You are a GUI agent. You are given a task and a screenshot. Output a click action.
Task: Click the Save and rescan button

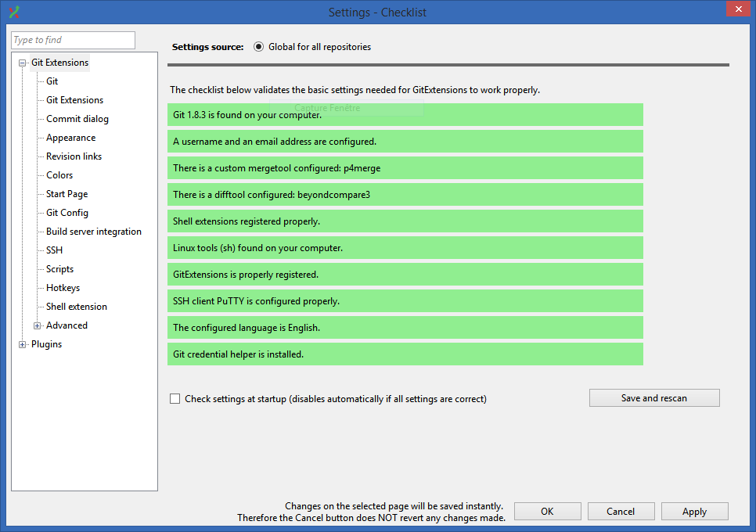[x=654, y=398]
